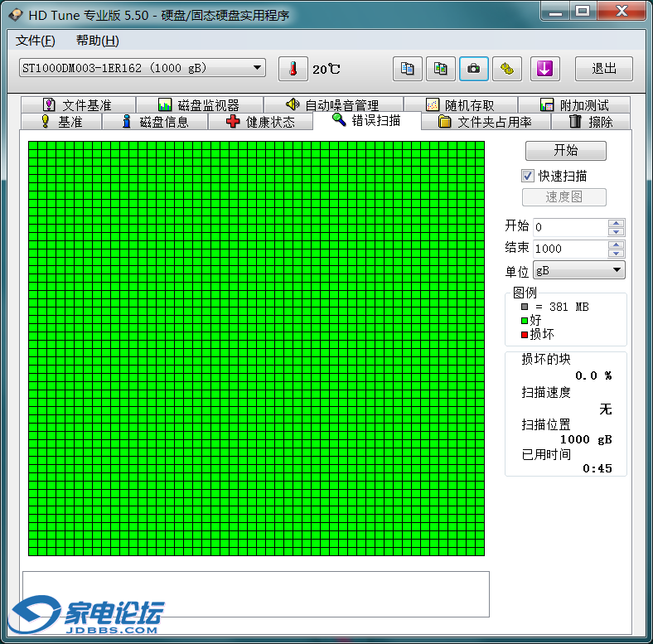Click into the 结束 position input field
The image size is (653, 644).
[570, 249]
